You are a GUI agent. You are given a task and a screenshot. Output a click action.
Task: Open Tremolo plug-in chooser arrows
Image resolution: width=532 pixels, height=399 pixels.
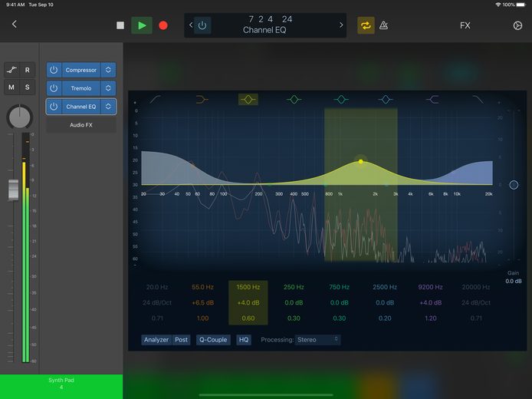tap(108, 88)
